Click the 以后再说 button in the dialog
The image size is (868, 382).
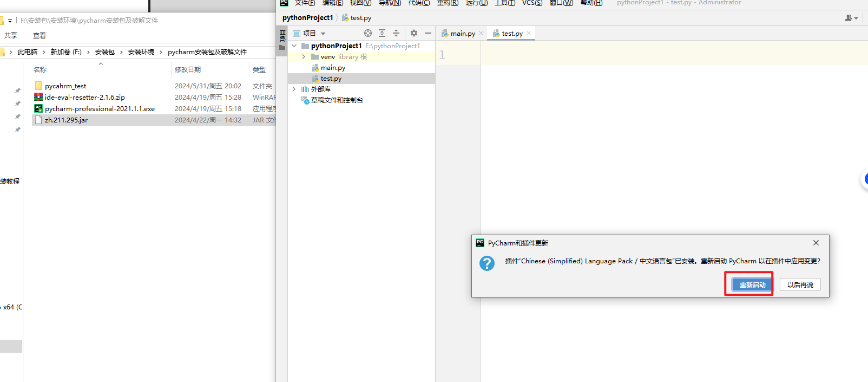[x=800, y=284]
